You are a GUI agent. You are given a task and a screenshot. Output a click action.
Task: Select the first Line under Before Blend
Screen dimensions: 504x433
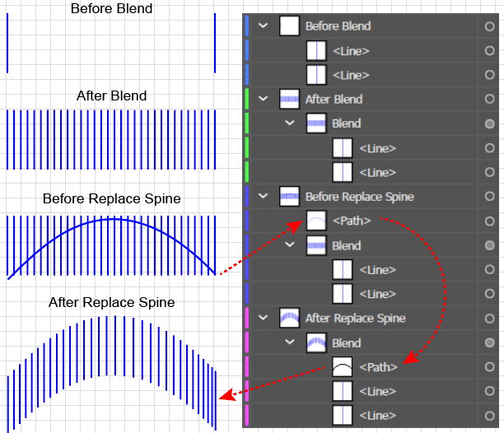351,51
